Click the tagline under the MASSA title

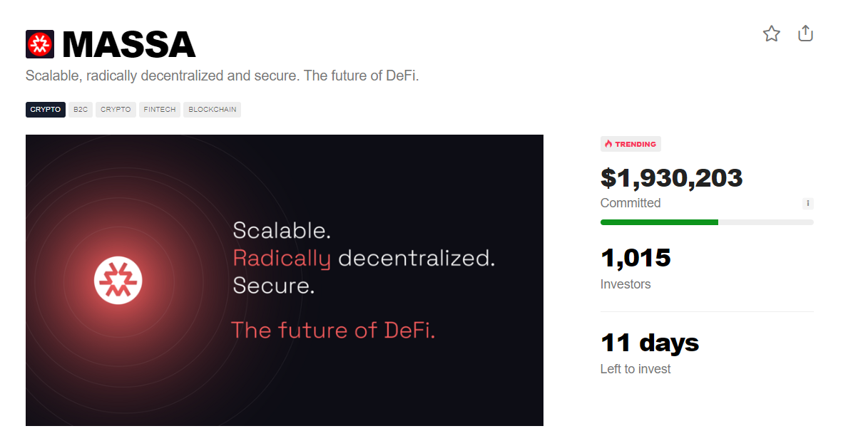tap(222, 76)
